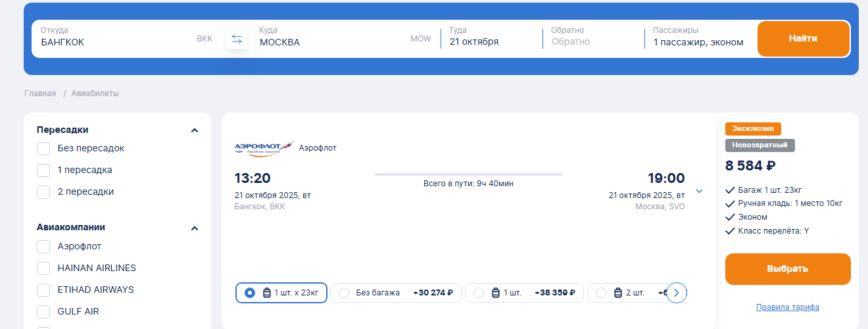Select the 1 шт. x 23кг radio button

(250, 293)
